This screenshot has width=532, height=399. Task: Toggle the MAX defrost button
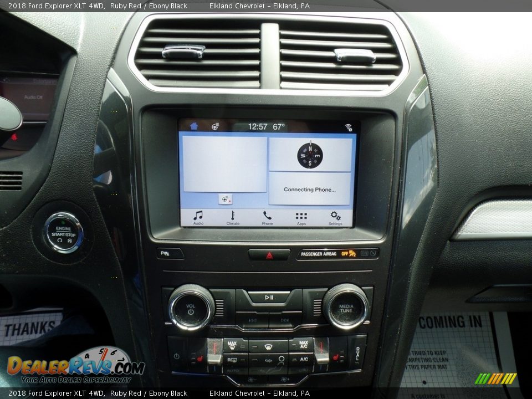(x=235, y=345)
